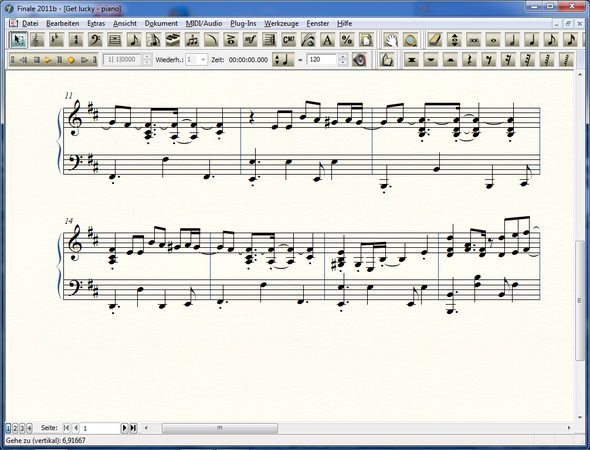Start playback with the orange play button
The width and height of the screenshot is (590, 450).
(x=48, y=59)
